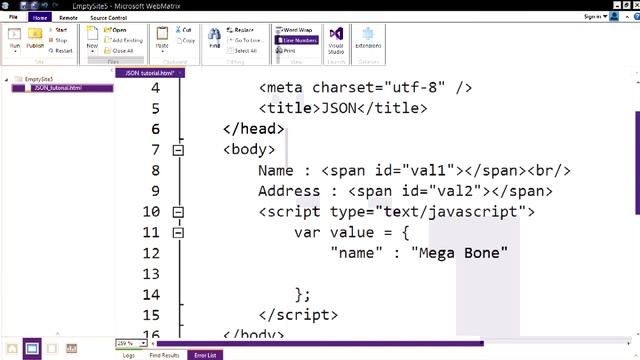Click Select All button
Image resolution: width=640 pixels, height=360 pixels.
[242, 51]
